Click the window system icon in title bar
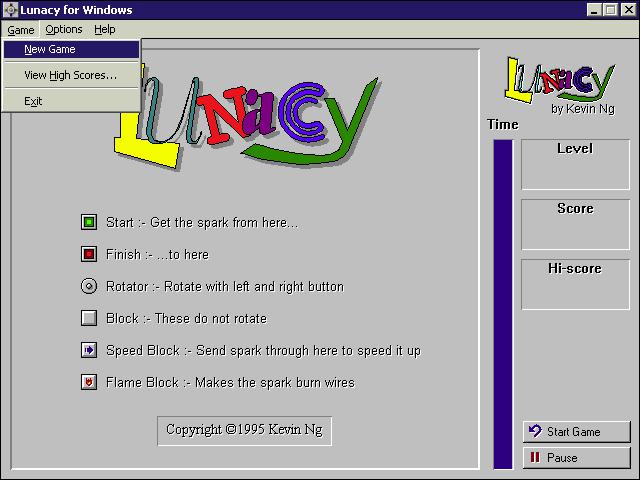Image resolution: width=640 pixels, height=480 pixels. 10,10
